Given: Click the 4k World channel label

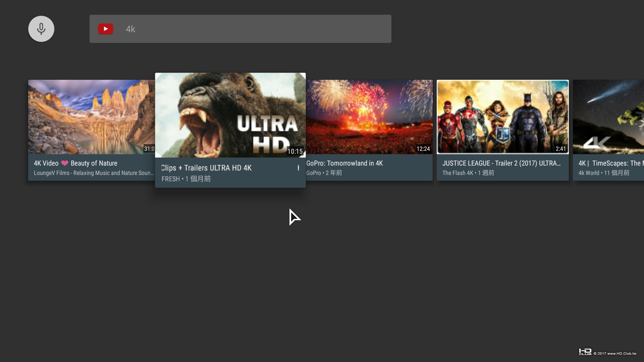Looking at the screenshot, I should click(x=589, y=173).
